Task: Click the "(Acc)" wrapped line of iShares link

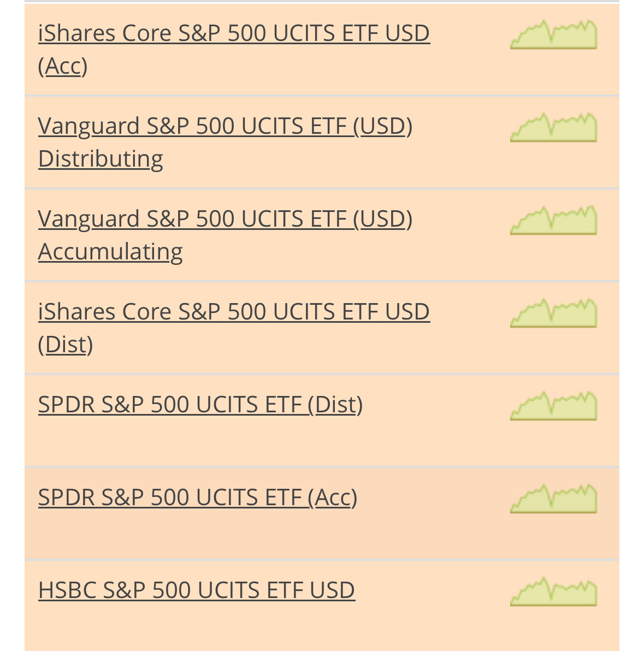Action: (x=63, y=66)
